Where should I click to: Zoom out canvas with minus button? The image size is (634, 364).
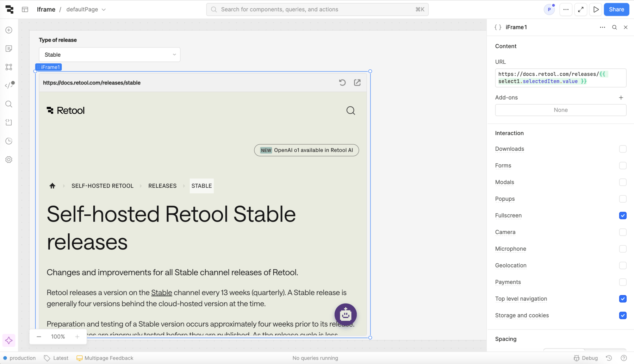coord(39,337)
